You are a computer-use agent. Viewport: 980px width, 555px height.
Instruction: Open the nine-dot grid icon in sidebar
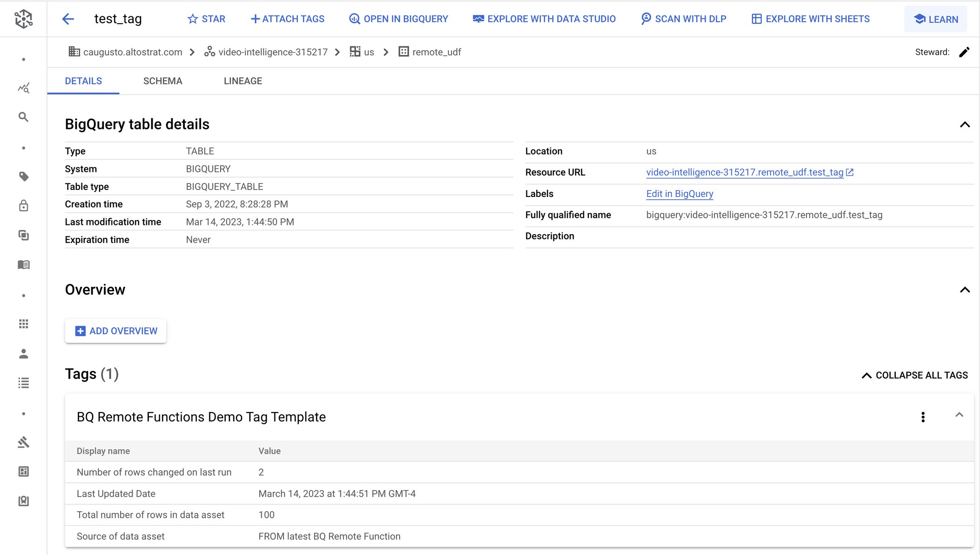coord(24,324)
